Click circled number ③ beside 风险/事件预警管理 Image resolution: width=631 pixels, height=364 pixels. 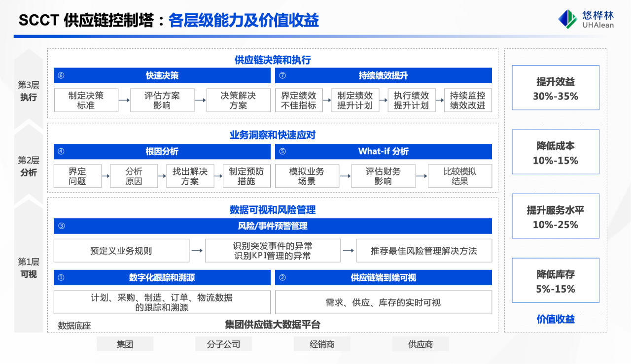point(61,226)
